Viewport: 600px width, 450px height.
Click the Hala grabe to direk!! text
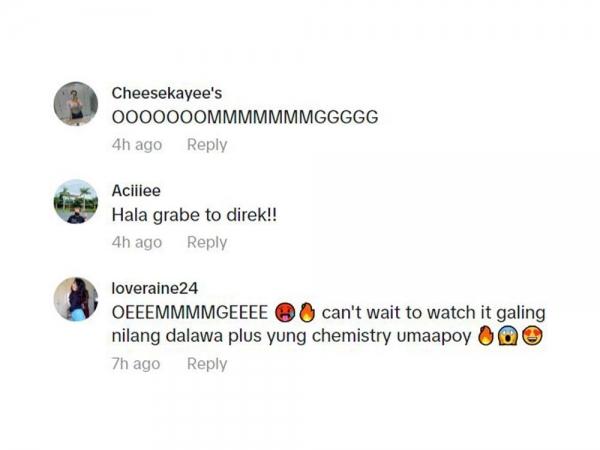pos(194,215)
